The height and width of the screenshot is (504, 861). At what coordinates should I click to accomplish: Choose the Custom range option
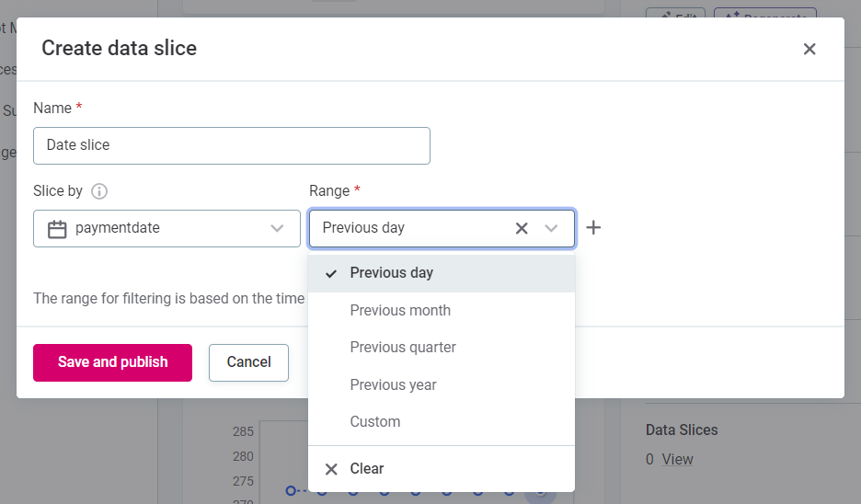point(375,422)
